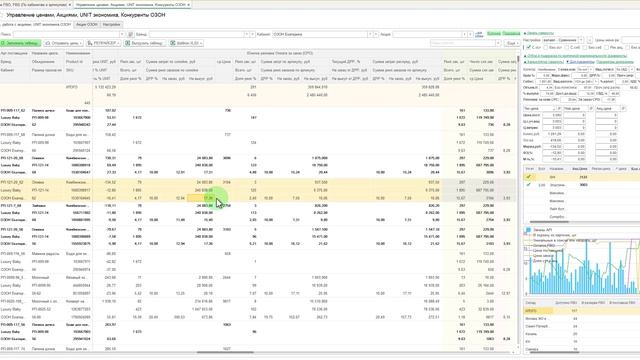The image size is (640, 360).
Task: Toggle the С себ checkbox
Action: pos(567,48)
